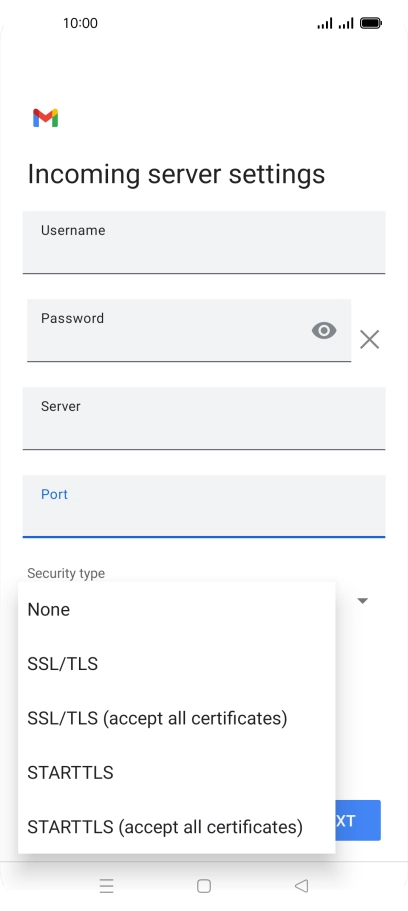Open recent apps menu icon
The height and width of the screenshot is (911, 408).
pos(106,885)
